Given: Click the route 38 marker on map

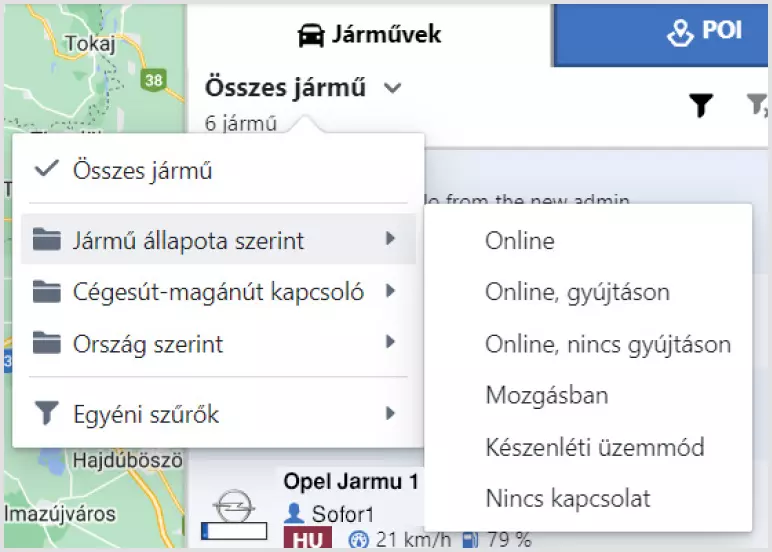Looking at the screenshot, I should coord(154,79).
